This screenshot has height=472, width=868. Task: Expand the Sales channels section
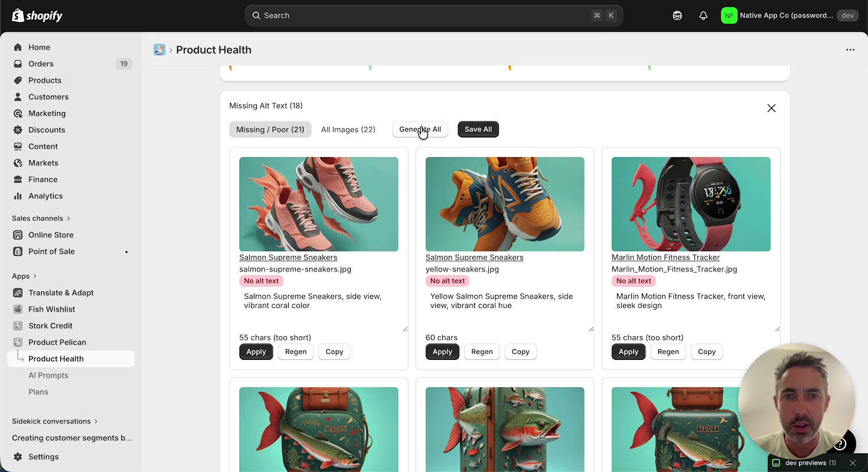pos(40,218)
